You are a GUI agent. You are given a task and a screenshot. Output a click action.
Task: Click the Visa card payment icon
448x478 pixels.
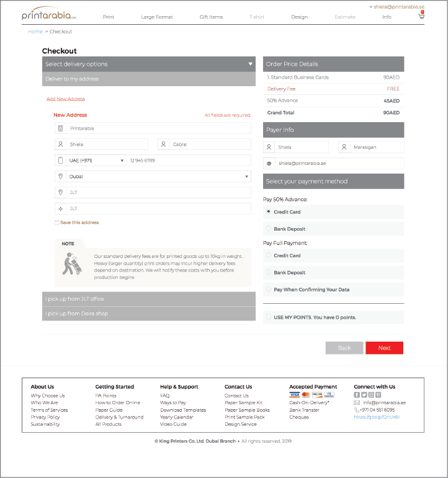[294, 395]
